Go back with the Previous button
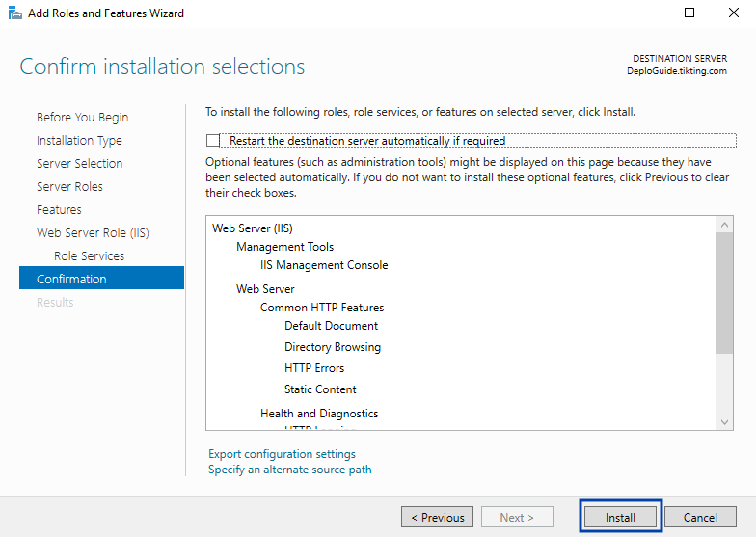The width and height of the screenshot is (756, 537). coord(437,517)
